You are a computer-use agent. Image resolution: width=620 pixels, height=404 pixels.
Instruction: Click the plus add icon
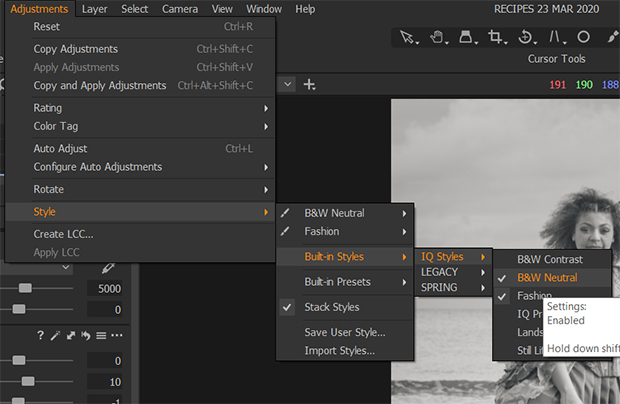309,85
